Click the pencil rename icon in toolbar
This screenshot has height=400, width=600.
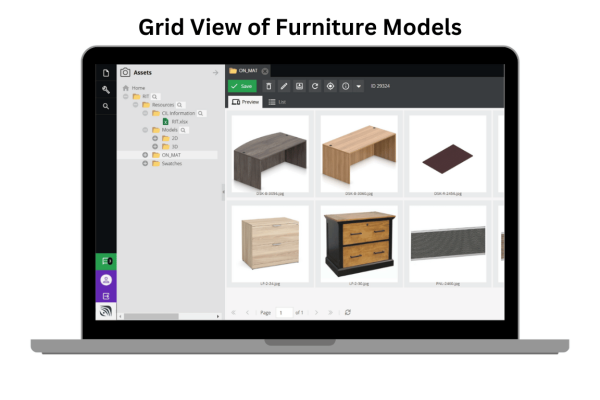point(283,86)
